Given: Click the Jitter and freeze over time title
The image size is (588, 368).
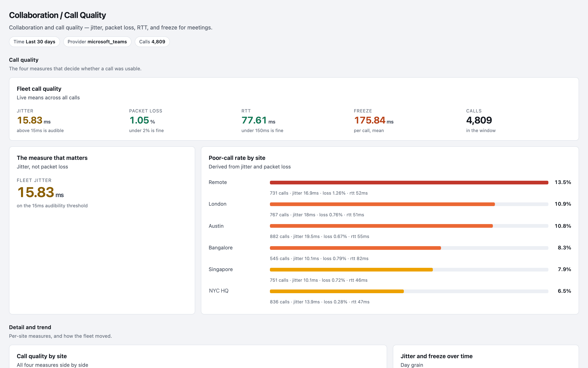Looking at the screenshot, I should (437, 356).
